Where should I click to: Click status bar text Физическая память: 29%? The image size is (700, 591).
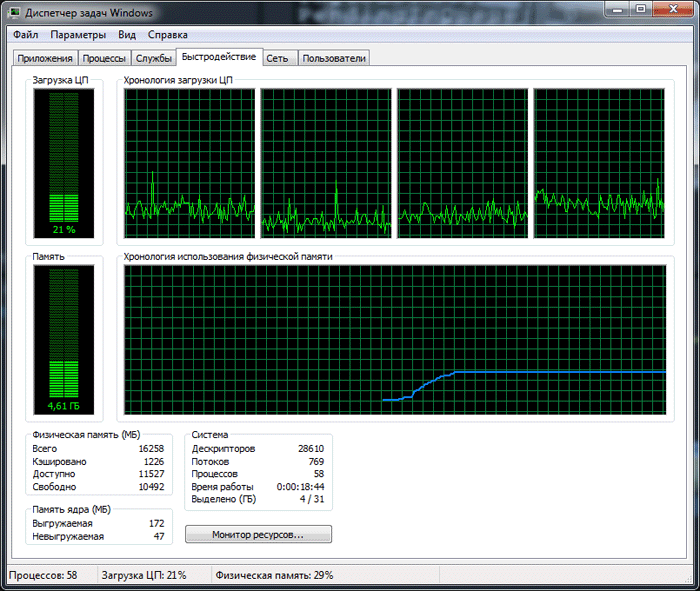click(x=274, y=575)
